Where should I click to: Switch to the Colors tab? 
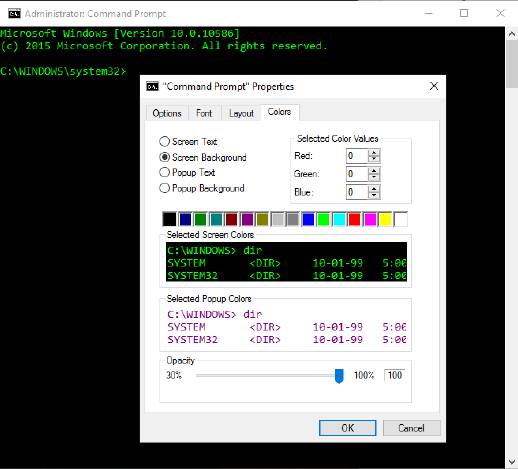pyautogui.click(x=279, y=112)
